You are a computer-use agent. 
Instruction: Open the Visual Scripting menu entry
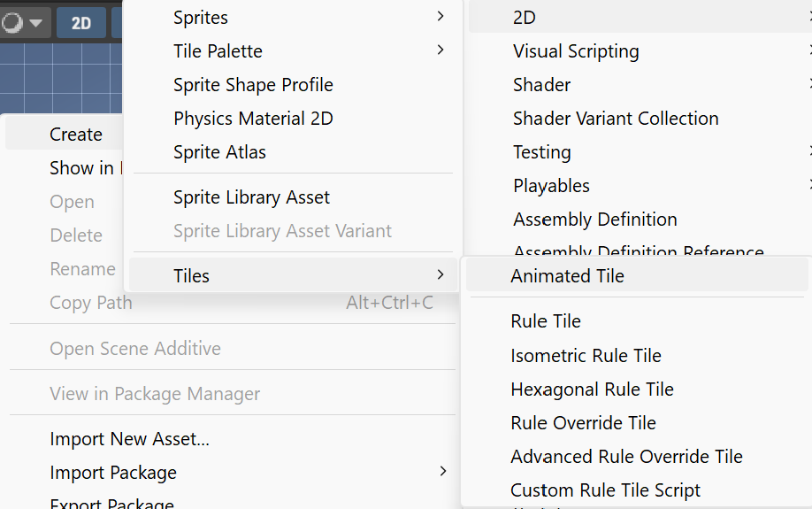coord(576,51)
